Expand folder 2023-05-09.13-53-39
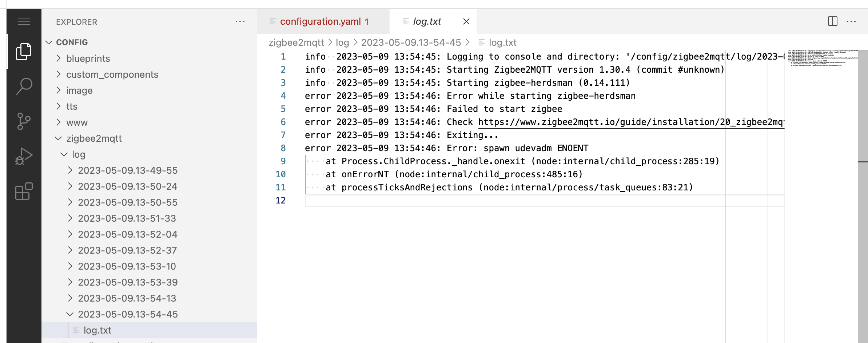This screenshot has height=343, width=868. coord(70,282)
